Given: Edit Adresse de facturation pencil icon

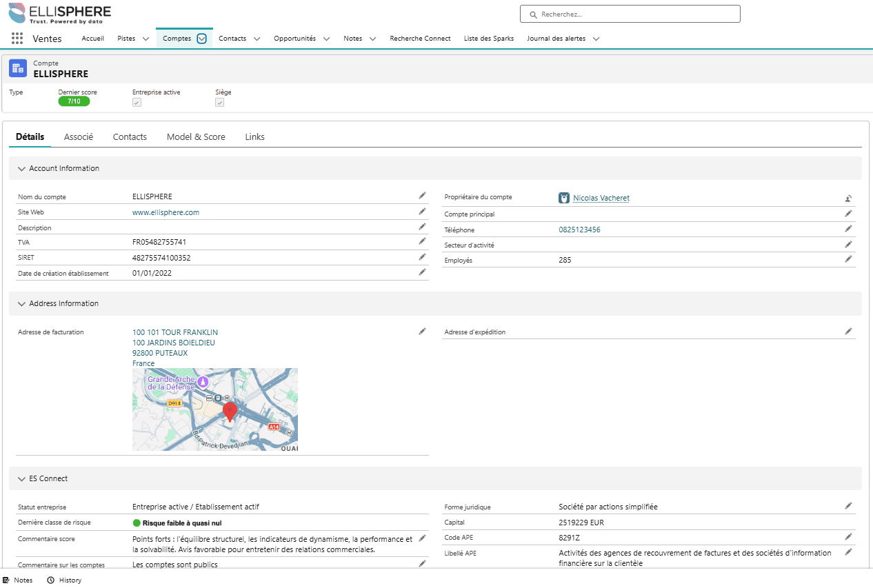Looking at the screenshot, I should coord(422,331).
